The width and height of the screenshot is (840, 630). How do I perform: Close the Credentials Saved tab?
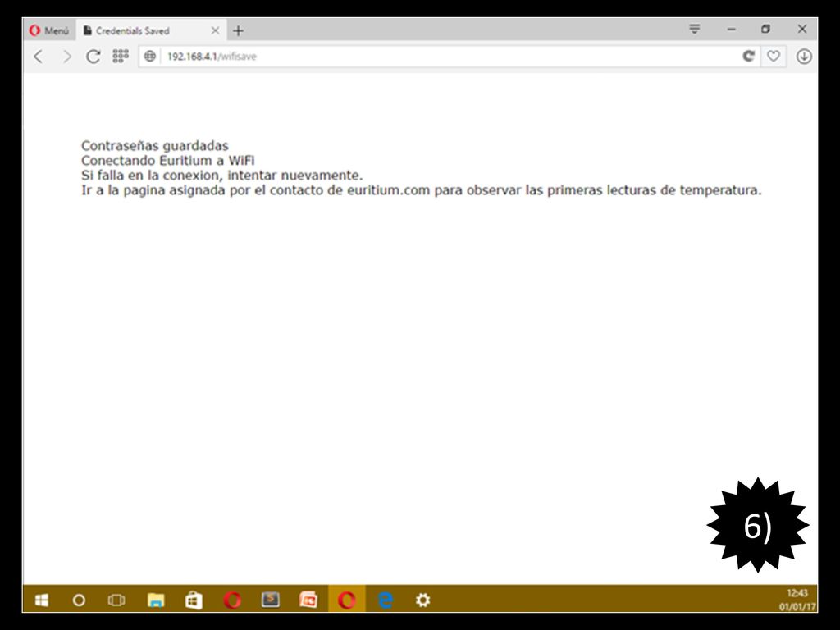[x=215, y=30]
